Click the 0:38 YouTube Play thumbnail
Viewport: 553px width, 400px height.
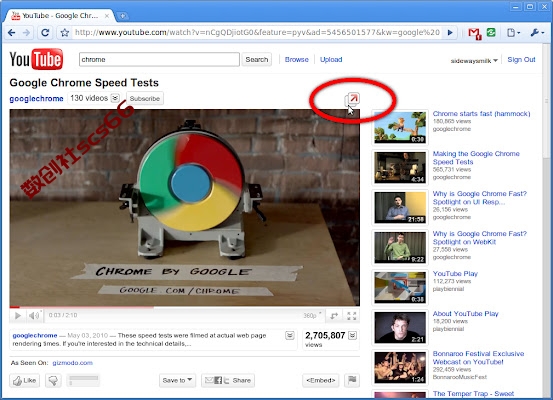(400, 287)
